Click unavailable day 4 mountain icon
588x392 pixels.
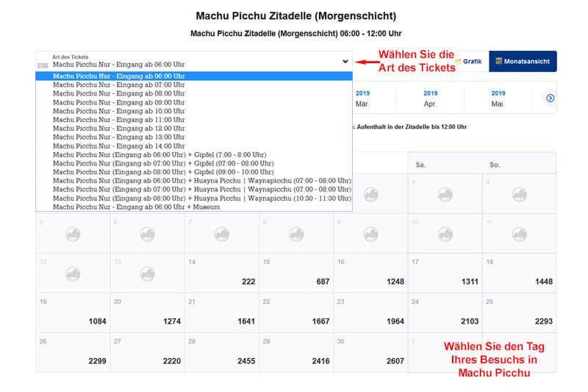coord(520,194)
